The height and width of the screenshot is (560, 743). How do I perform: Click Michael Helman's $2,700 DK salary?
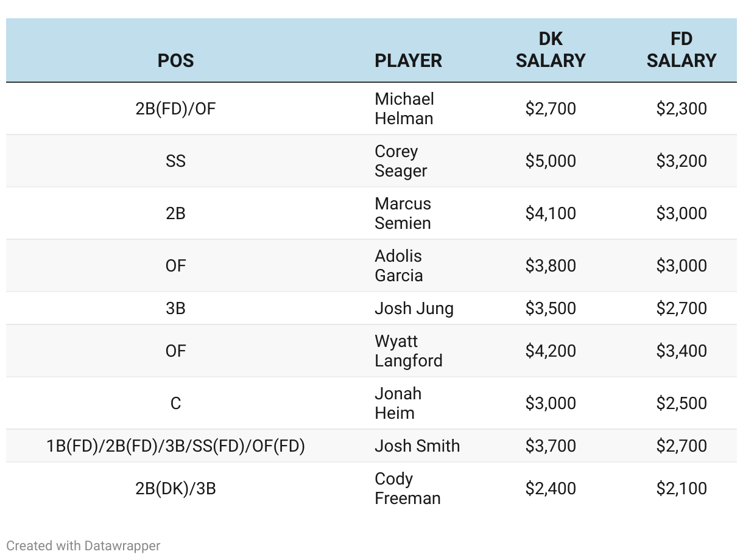click(x=551, y=108)
